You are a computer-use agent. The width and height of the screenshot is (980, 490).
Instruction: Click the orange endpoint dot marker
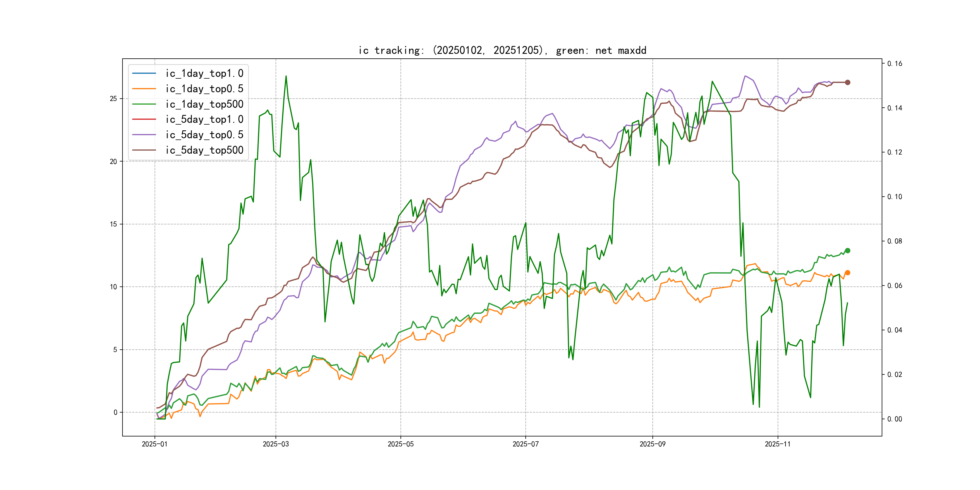[848, 273]
